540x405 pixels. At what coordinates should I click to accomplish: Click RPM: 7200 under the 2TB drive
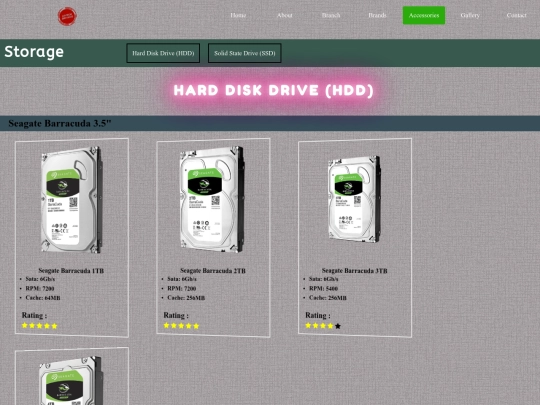coord(181,289)
